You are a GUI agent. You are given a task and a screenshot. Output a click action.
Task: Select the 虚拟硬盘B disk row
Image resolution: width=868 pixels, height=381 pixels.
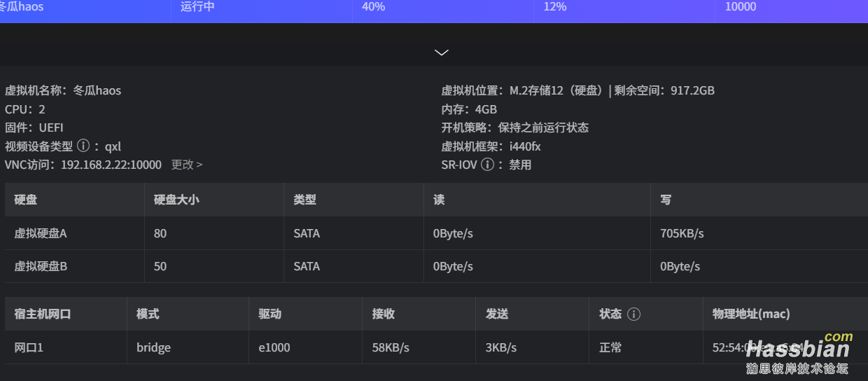coord(41,266)
